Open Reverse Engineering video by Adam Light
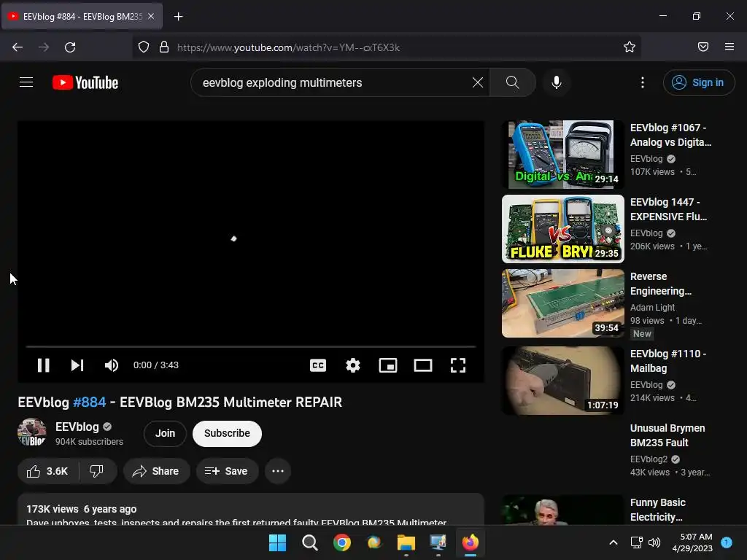The image size is (747, 560). click(x=660, y=284)
